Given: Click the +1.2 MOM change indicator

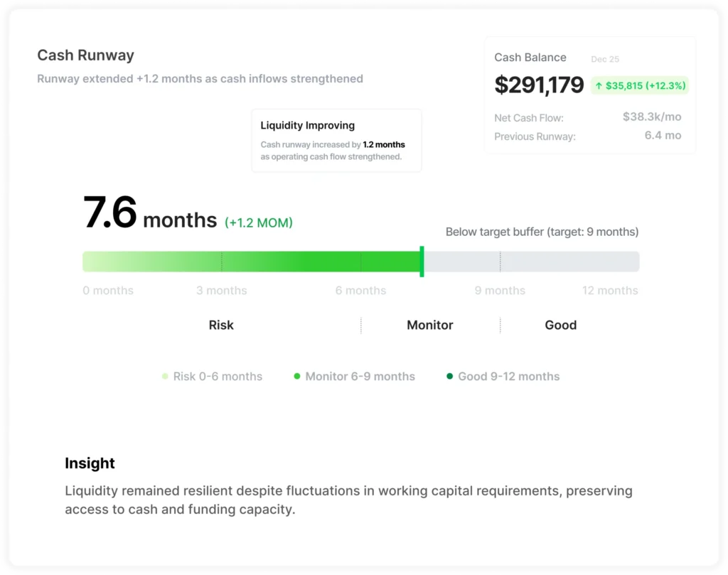Looking at the screenshot, I should pos(259,222).
